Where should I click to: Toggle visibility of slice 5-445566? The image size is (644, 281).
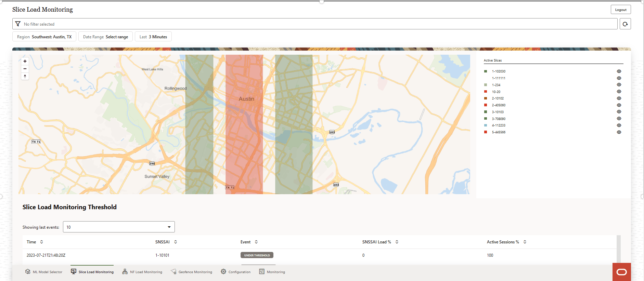coord(619,132)
